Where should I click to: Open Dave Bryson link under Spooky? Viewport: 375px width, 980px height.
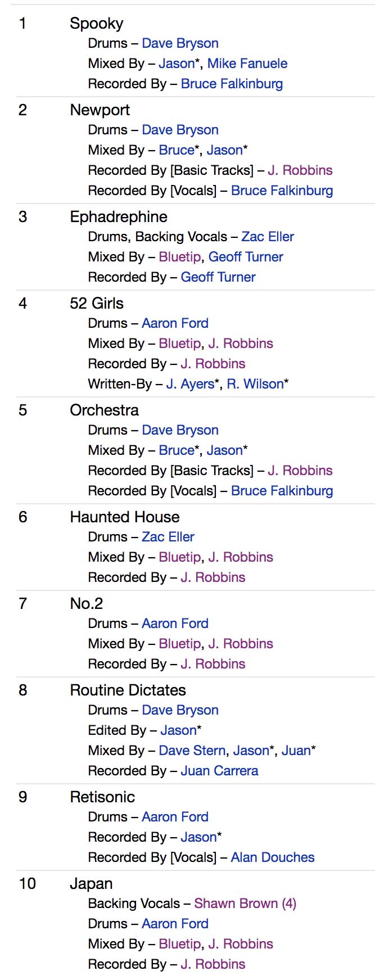click(180, 43)
